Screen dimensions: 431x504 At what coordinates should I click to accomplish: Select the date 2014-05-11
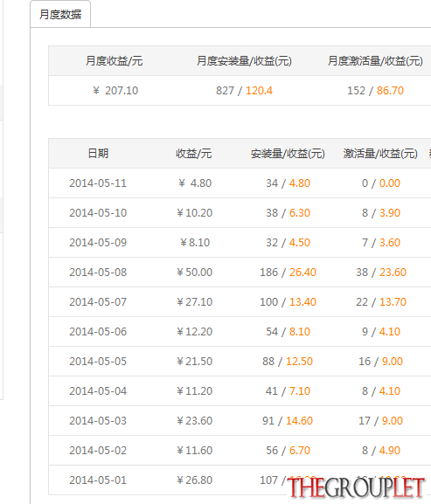98,183
